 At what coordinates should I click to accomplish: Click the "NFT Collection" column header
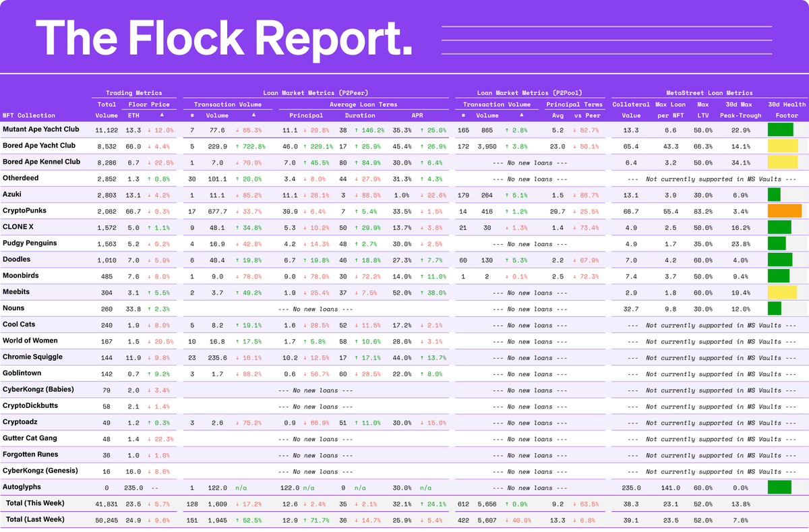29,115
